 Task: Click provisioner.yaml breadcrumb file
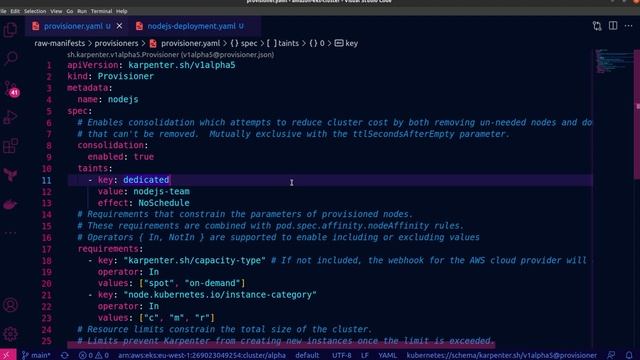click(x=185, y=43)
